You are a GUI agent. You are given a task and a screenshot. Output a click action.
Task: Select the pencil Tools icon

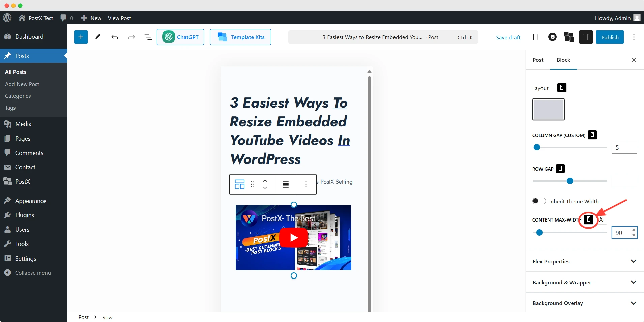click(x=98, y=37)
